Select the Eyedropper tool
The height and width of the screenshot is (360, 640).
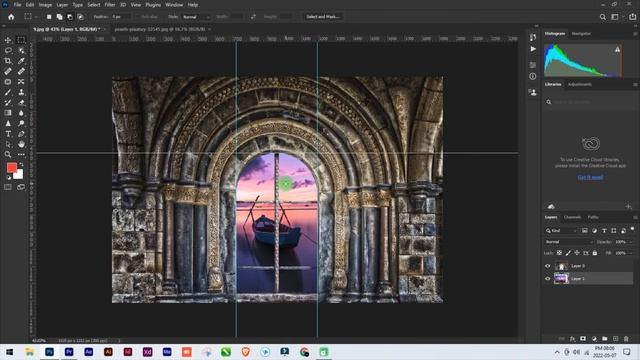(21, 61)
